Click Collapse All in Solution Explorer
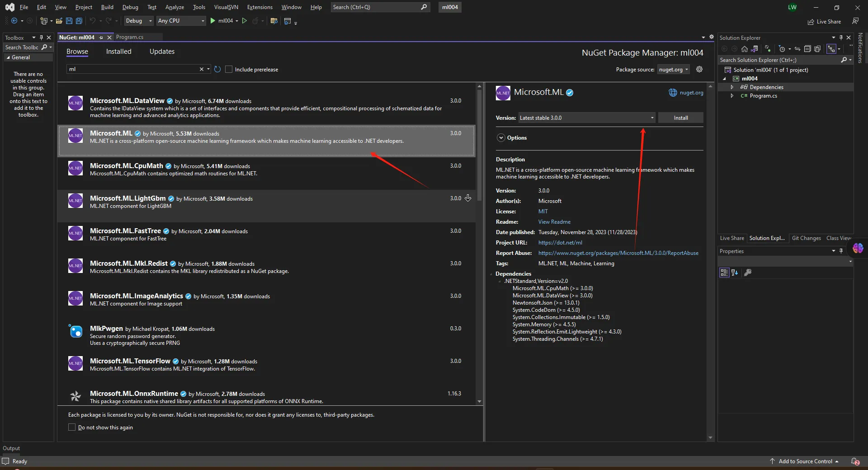Viewport: 868px width, 470px height. pyautogui.click(x=807, y=49)
